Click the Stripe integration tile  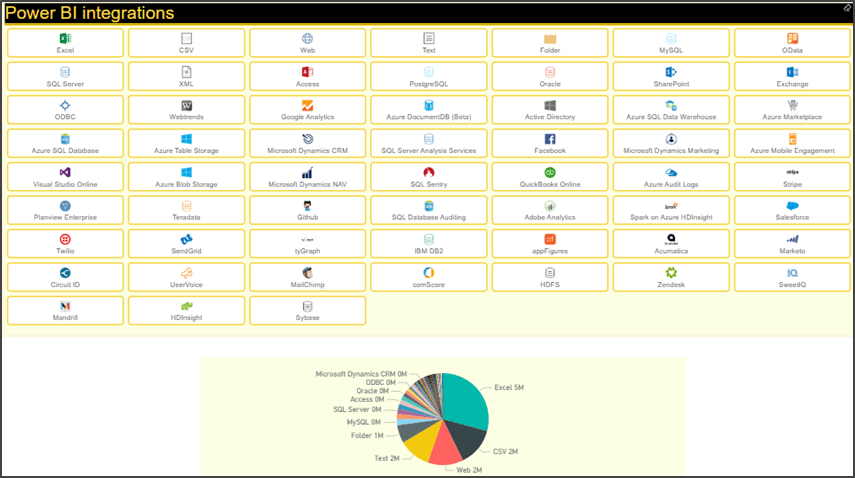(x=792, y=177)
